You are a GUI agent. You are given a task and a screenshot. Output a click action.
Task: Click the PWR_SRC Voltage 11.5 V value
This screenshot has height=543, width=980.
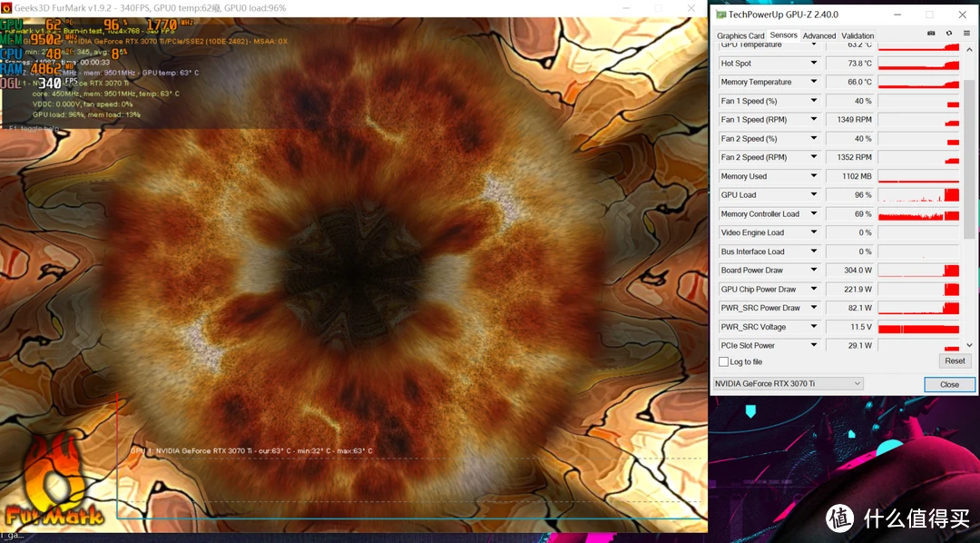tap(850, 327)
